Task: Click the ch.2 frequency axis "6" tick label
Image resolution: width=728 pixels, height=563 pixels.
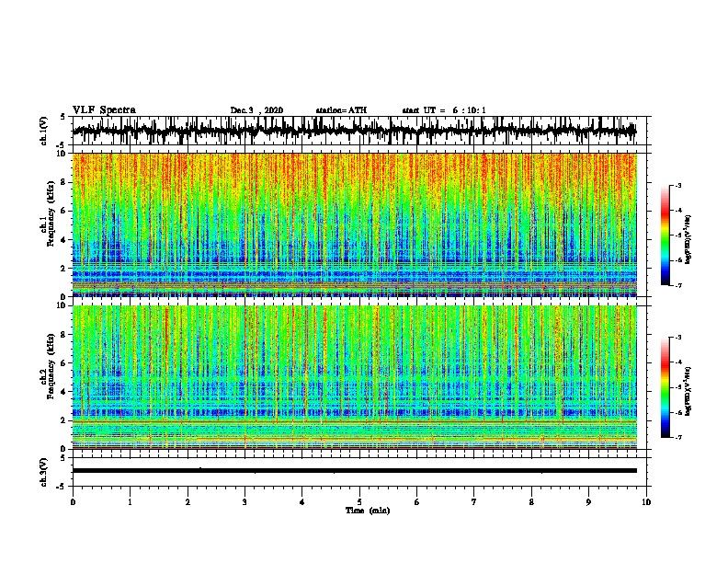Action: 63,363
